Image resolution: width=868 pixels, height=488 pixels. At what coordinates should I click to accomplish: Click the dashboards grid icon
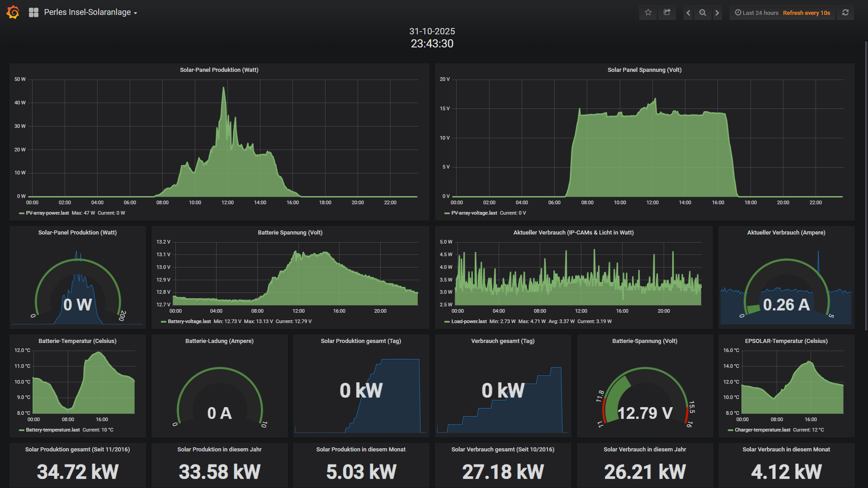[x=33, y=13]
